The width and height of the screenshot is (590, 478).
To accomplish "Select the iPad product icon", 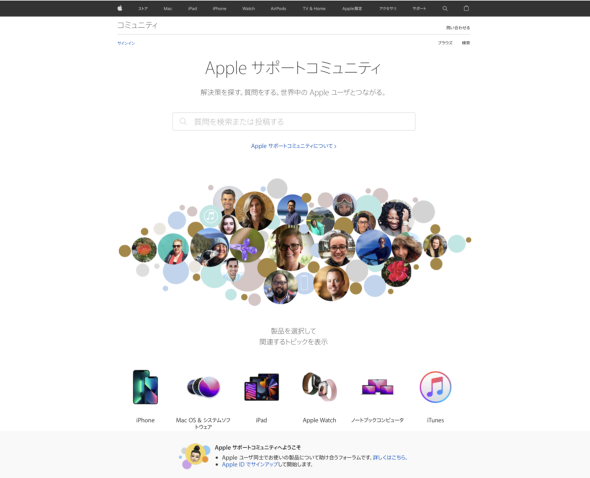I will point(262,387).
